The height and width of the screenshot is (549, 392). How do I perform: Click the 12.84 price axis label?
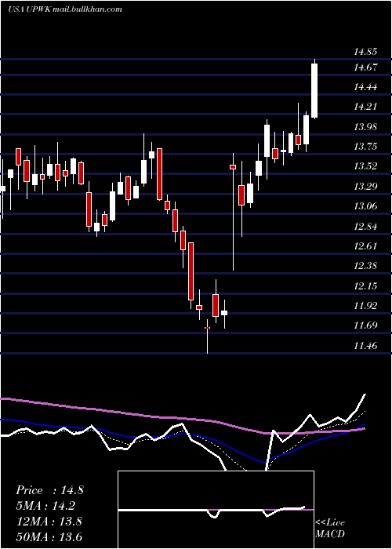(365, 226)
